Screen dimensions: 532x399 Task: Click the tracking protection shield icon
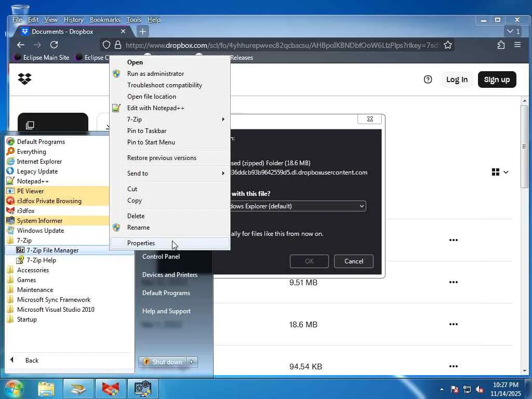107,45
